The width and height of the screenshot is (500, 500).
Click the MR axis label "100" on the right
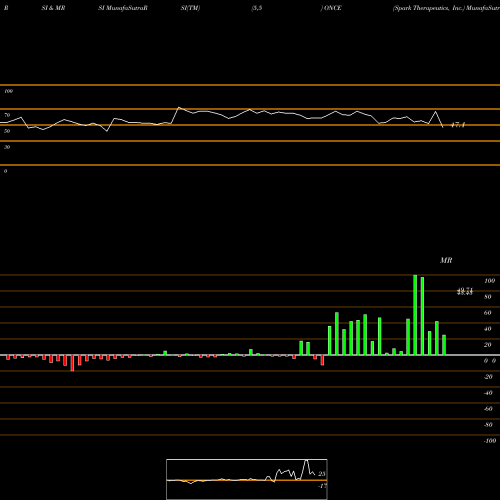click(489, 281)
